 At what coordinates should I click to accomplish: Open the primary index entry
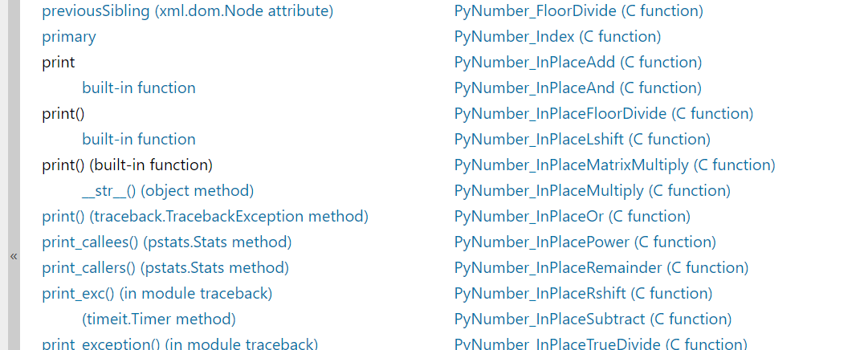click(x=69, y=37)
